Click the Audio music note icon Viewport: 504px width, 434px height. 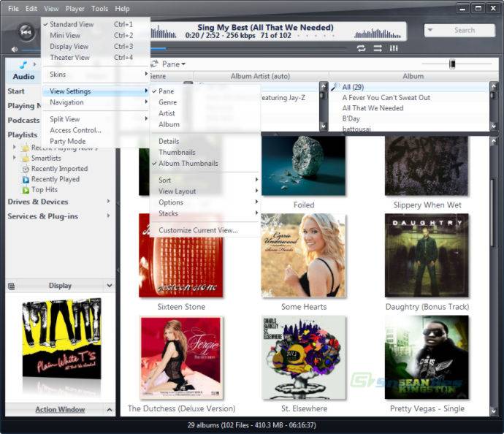coord(23,64)
